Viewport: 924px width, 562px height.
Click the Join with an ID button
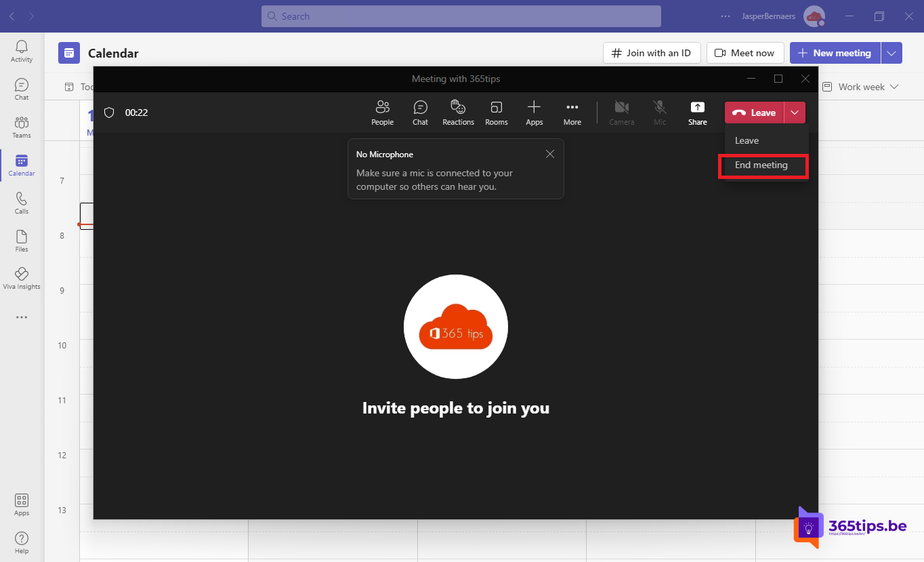tap(651, 53)
